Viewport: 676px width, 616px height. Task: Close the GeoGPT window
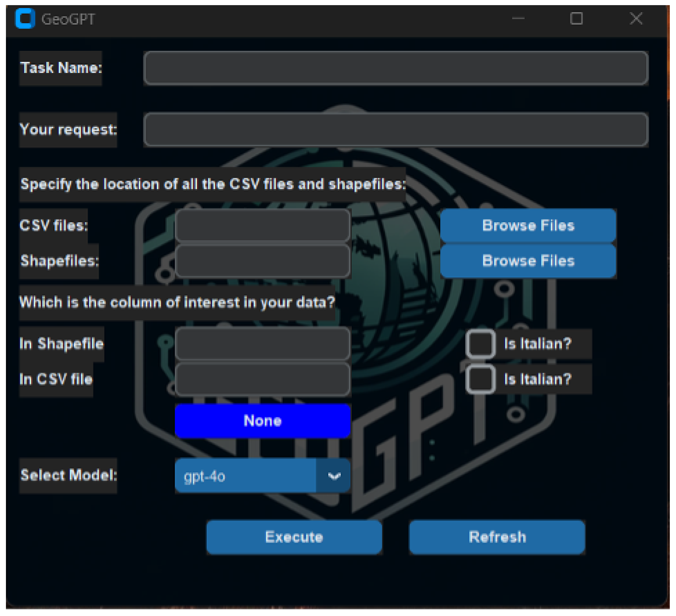coord(636,18)
